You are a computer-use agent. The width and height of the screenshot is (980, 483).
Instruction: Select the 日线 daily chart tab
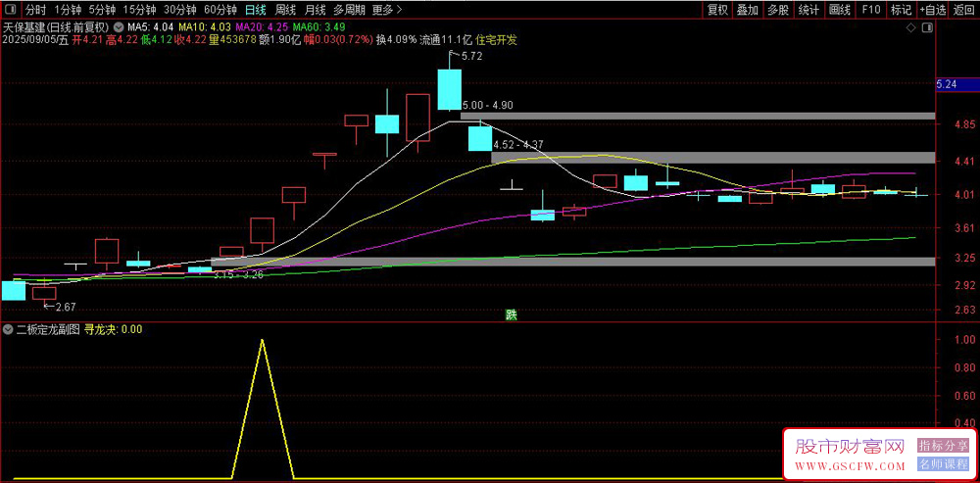click(x=256, y=10)
